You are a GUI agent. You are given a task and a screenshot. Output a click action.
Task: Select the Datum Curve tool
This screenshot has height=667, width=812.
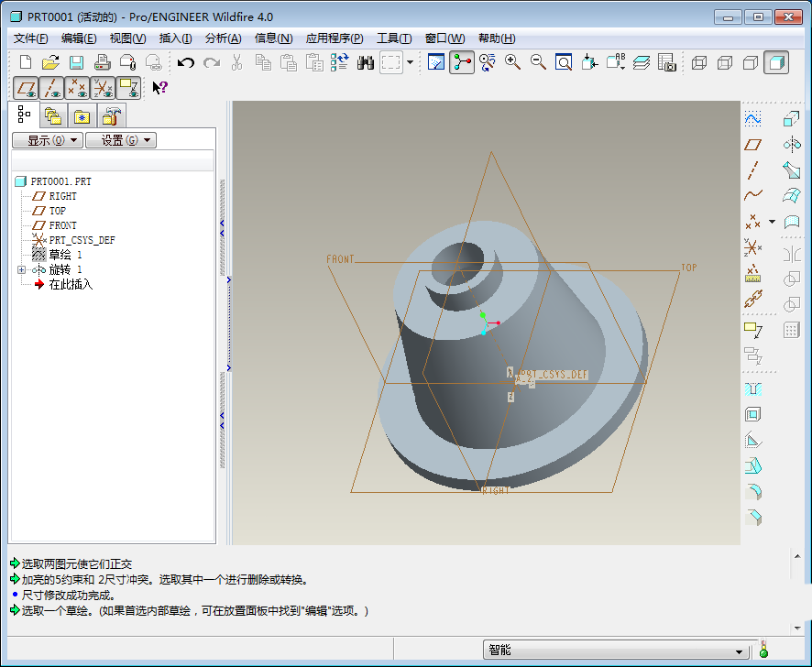coord(753,195)
